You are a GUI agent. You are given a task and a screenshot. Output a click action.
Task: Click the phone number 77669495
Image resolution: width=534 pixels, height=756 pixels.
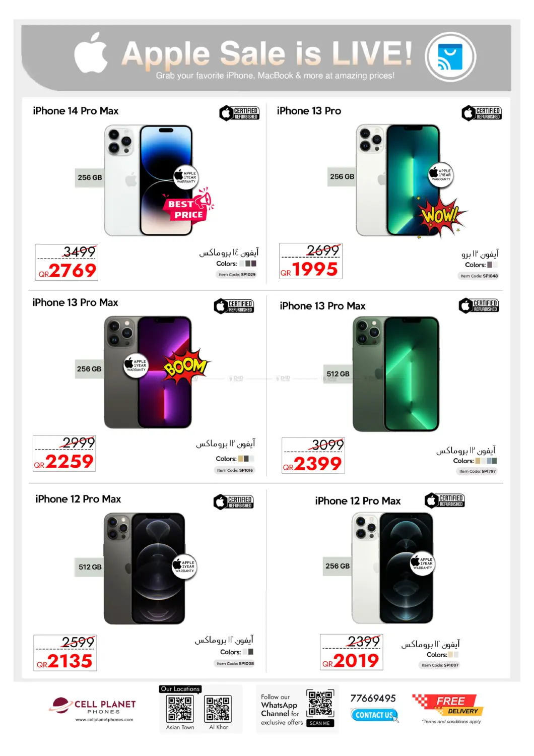coord(373,698)
